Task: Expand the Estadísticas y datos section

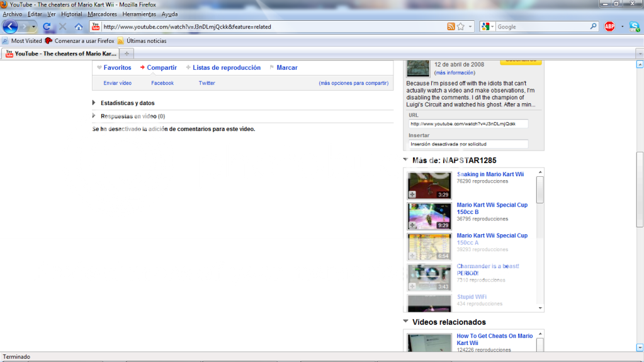Action: tap(94, 103)
